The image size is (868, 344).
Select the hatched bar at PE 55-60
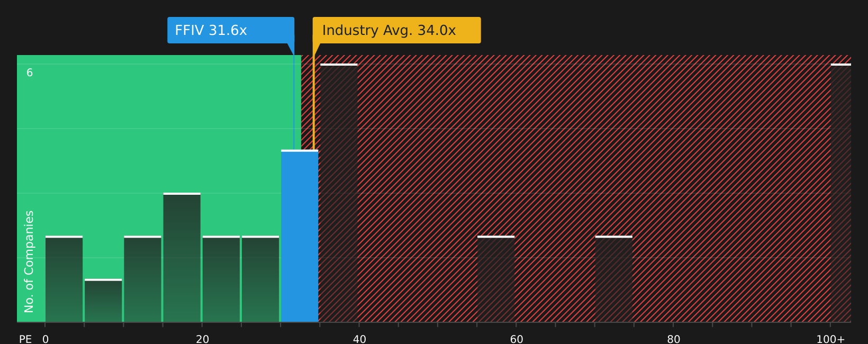(496, 279)
